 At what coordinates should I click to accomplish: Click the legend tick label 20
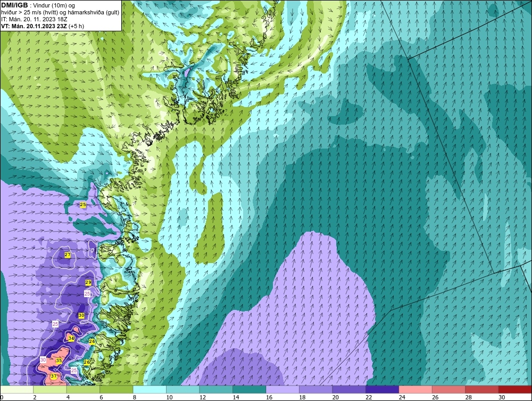[336, 397]
